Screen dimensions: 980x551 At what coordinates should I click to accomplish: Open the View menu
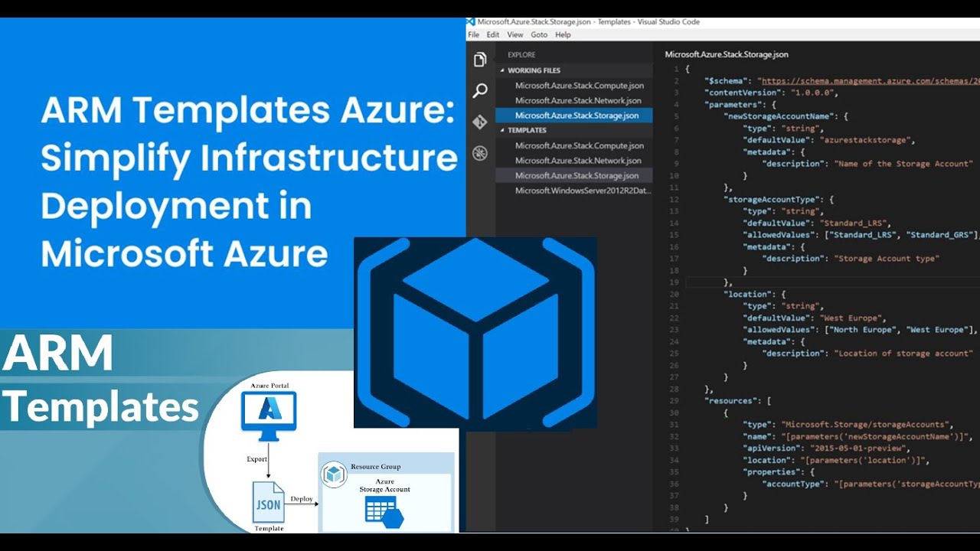[x=515, y=35]
